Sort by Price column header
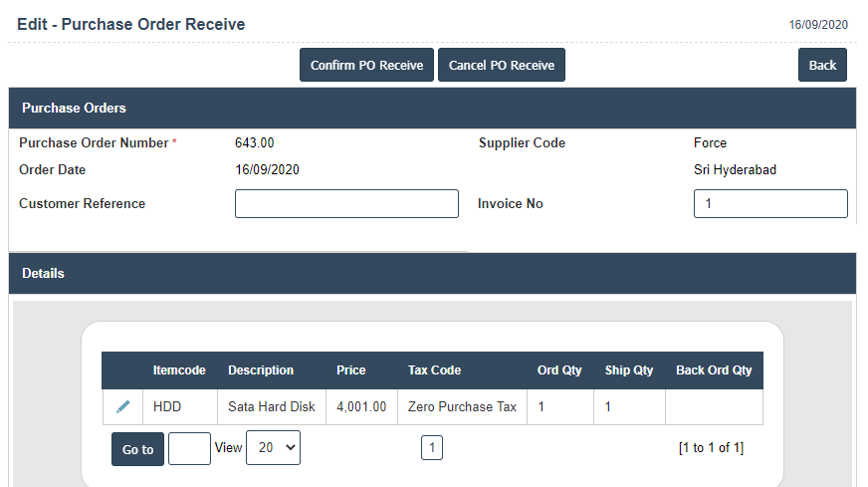The height and width of the screenshot is (487, 868). click(351, 369)
